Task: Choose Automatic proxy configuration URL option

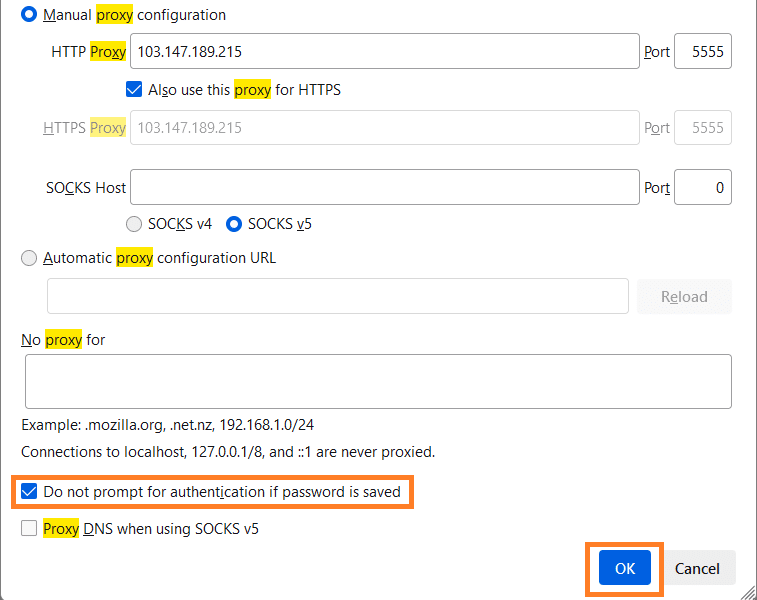Action: [x=29, y=258]
